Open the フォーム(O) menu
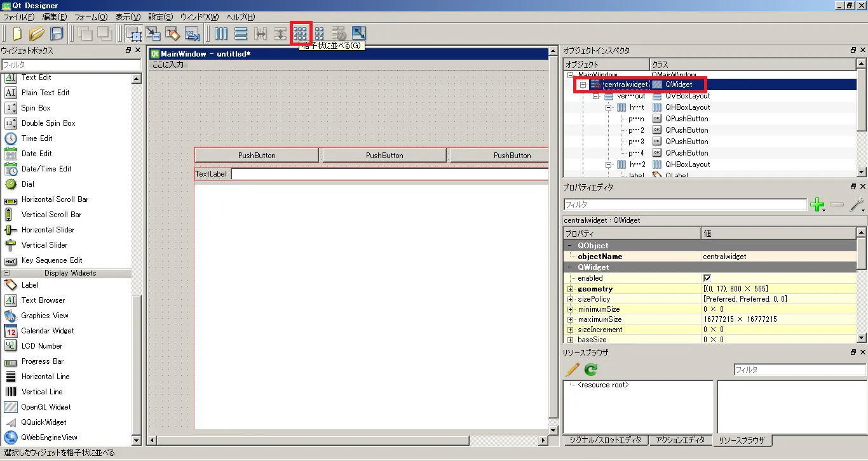 (x=91, y=17)
